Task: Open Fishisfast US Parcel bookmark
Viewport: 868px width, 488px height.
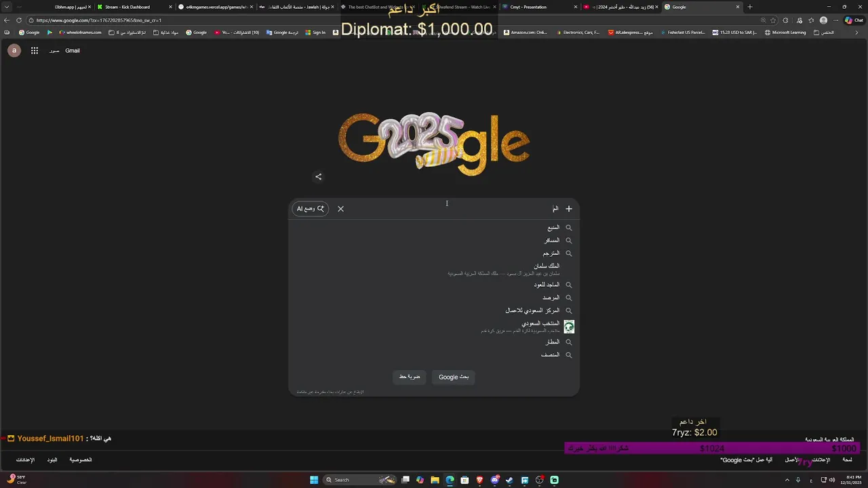Action: click(x=682, y=33)
